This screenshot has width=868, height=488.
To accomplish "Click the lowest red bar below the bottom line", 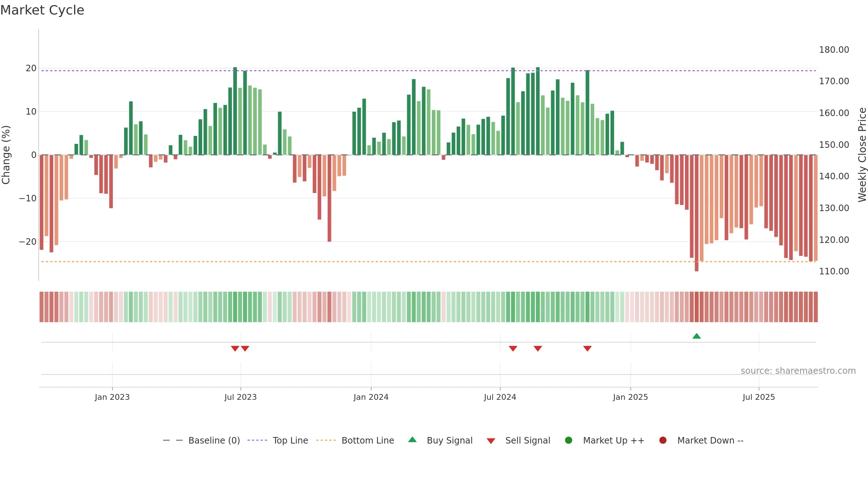I will tap(697, 213).
